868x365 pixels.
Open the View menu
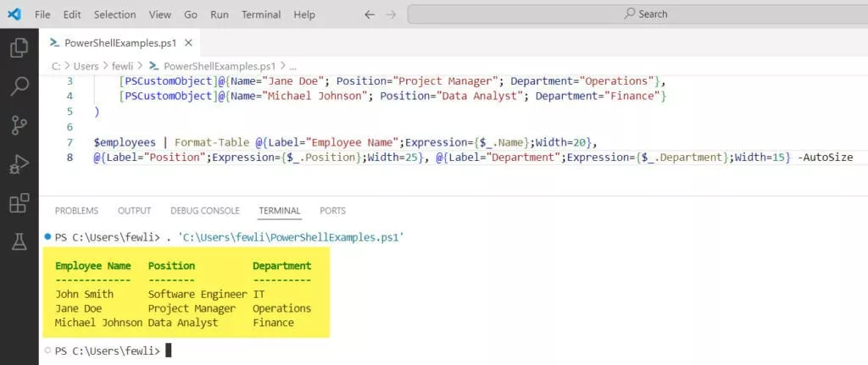pos(160,15)
